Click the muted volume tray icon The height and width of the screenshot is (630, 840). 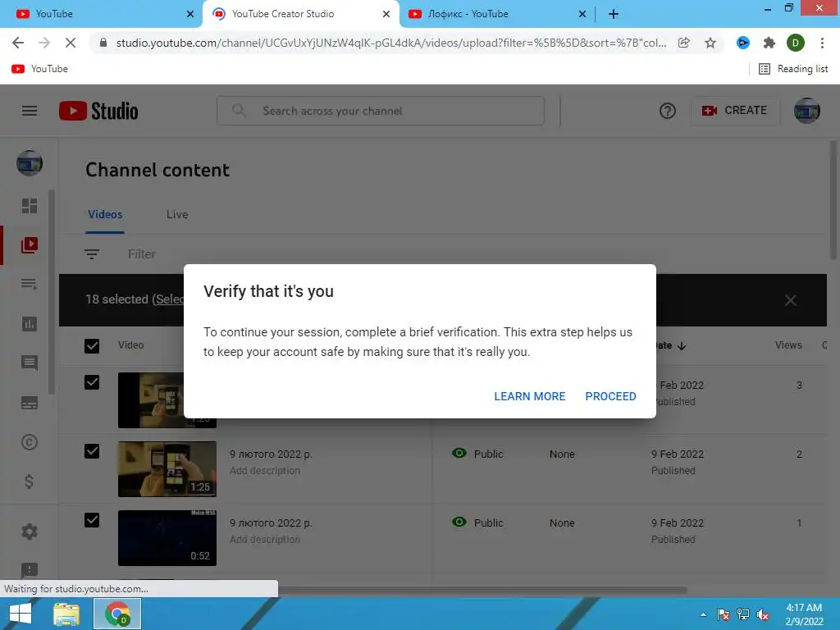[x=763, y=614]
